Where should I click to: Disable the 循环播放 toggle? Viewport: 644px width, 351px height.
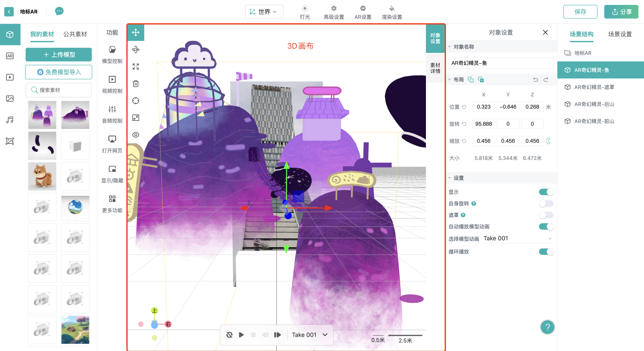[x=546, y=251]
